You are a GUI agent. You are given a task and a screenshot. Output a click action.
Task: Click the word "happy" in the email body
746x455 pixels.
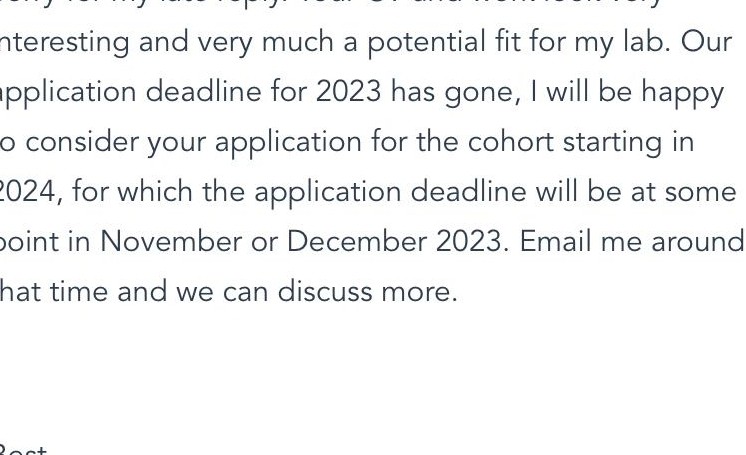683,93
